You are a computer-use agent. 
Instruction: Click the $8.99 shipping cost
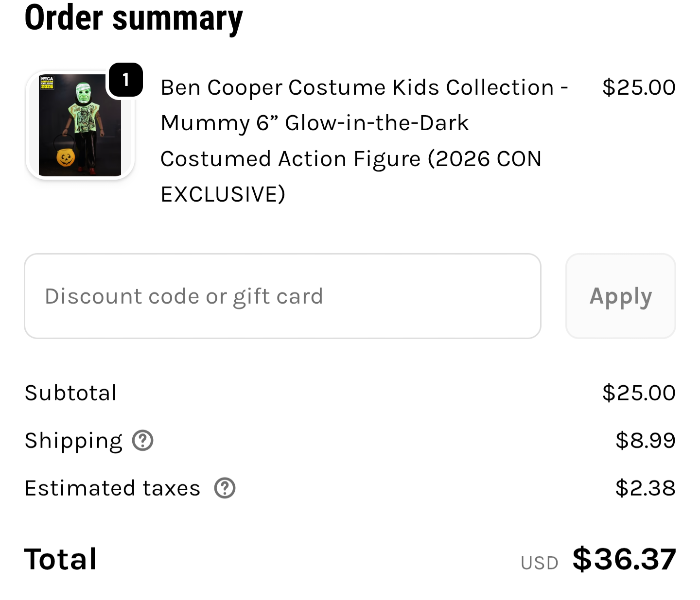coord(645,441)
